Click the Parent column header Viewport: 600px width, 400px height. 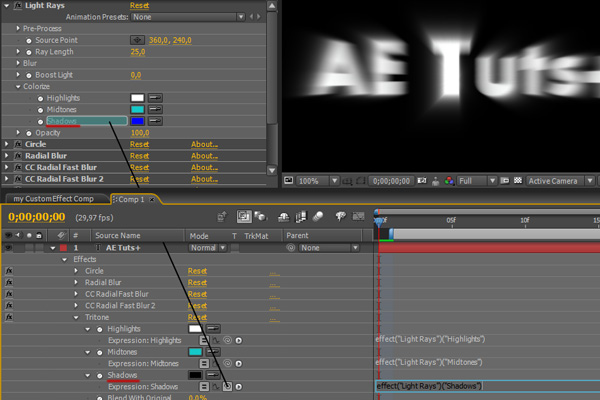pyautogui.click(x=297, y=235)
